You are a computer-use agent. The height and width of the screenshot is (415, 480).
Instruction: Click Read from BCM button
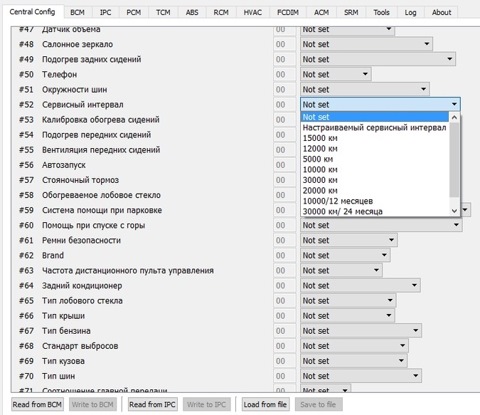point(37,404)
